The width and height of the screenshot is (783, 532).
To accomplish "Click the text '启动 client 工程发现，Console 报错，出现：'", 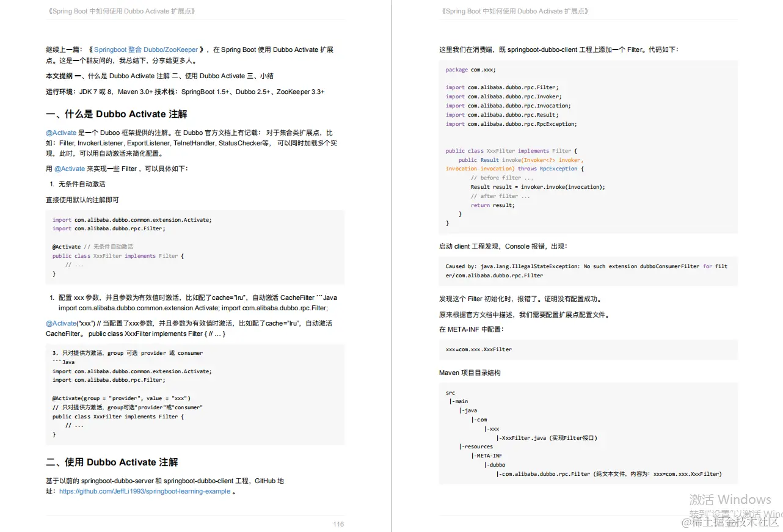I will [x=503, y=246].
